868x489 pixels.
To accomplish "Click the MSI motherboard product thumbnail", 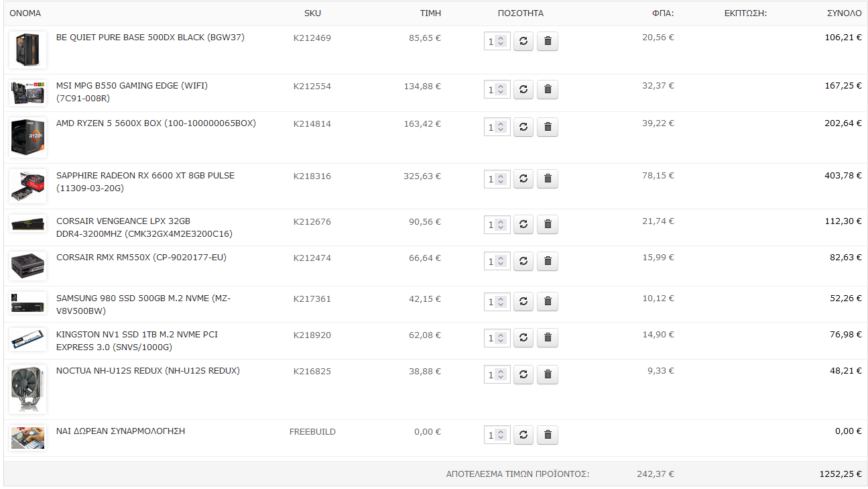I will [x=27, y=93].
